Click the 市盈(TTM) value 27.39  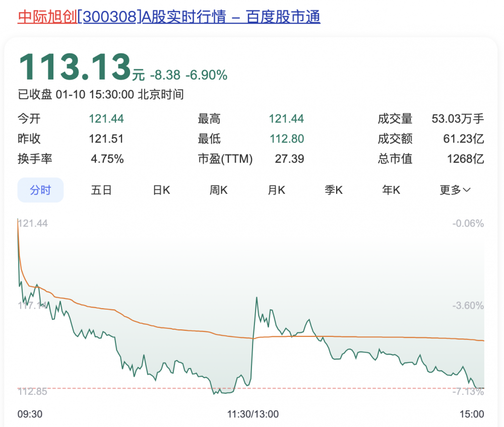point(289,159)
